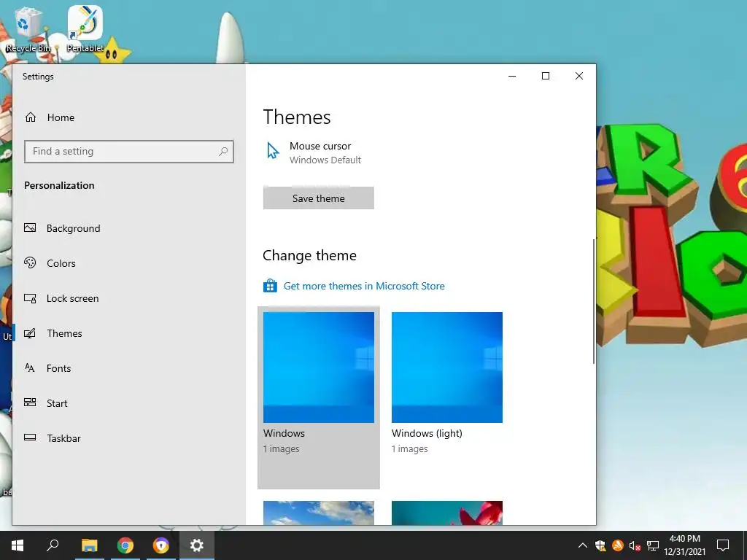Click the mouse cursor arrow icon
Viewport: 747px width, 560px height.
[273, 150]
